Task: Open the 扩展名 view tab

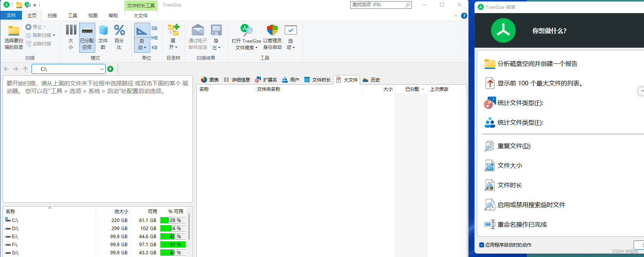Action: (266, 80)
